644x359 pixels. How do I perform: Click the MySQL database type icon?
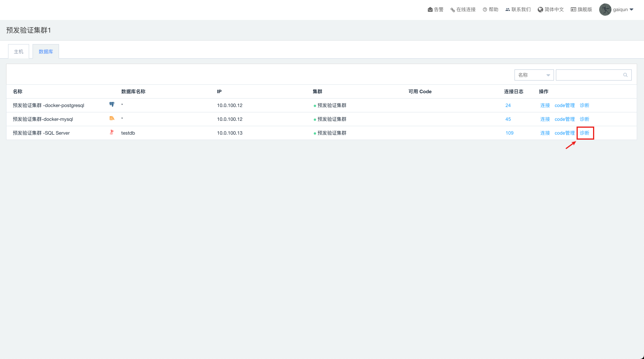pos(112,119)
